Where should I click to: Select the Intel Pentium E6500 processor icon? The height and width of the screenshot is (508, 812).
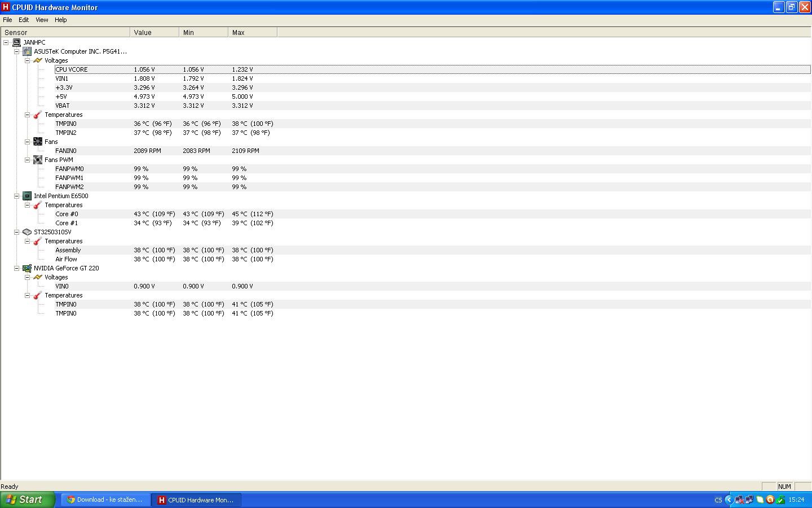27,196
